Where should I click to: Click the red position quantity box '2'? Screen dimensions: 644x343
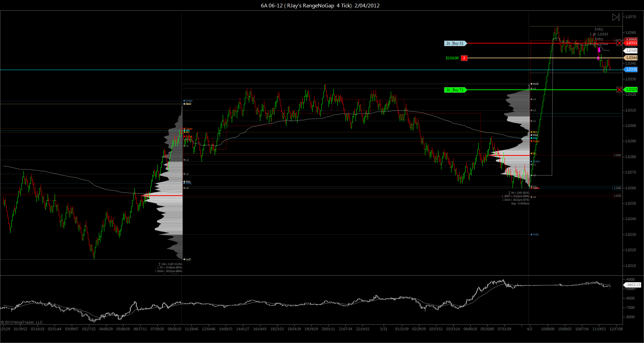click(464, 58)
